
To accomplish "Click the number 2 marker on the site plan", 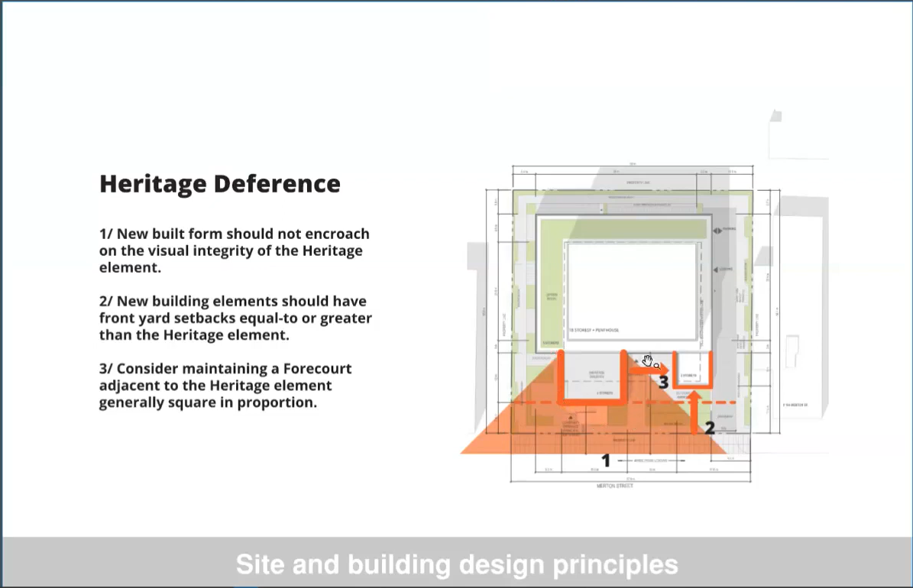I will [x=709, y=428].
